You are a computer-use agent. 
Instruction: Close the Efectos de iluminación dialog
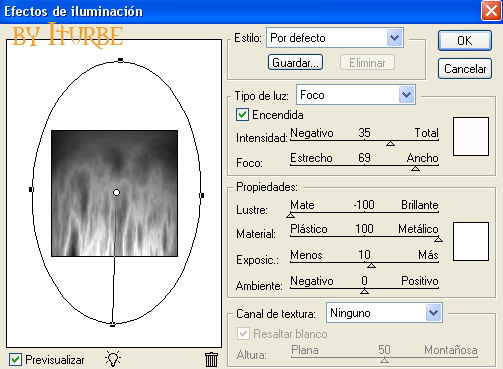point(491,11)
